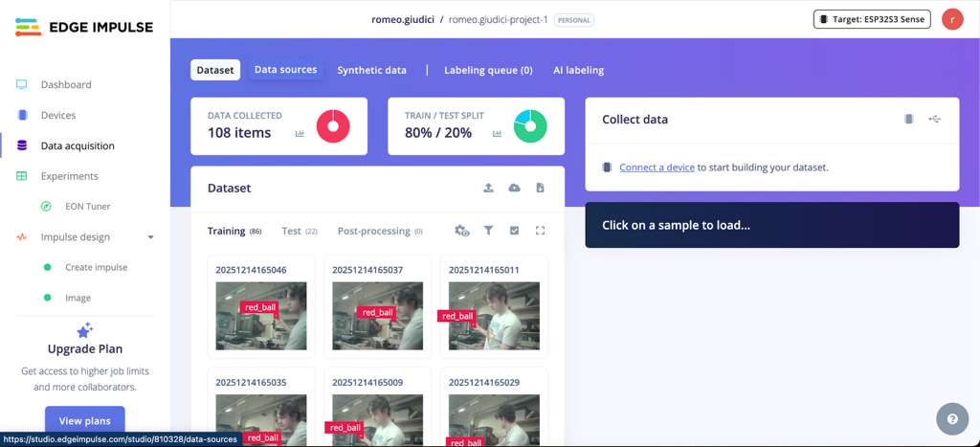Screen dimensions: 980x447
Task: Click the bar chart icon beside 80% / 20%
Action: coord(497,134)
